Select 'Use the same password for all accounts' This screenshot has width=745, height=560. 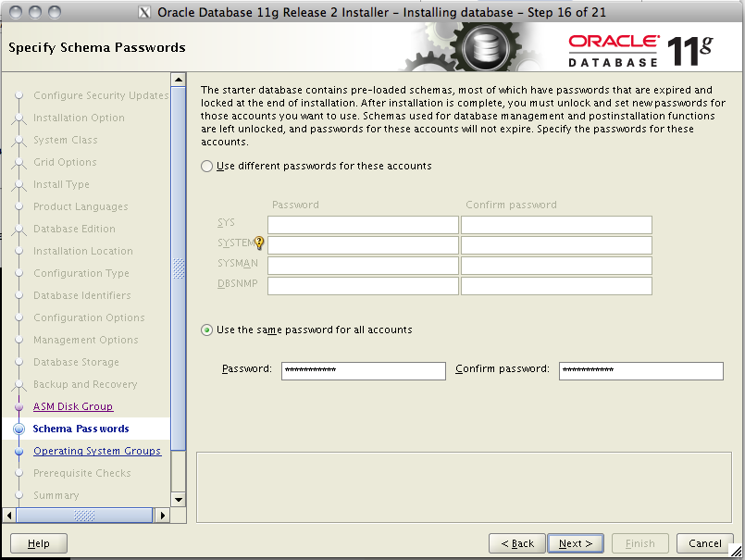tap(206, 330)
